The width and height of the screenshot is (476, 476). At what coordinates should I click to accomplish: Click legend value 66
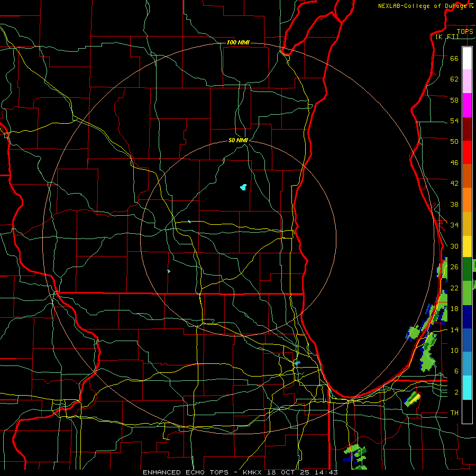click(454, 58)
